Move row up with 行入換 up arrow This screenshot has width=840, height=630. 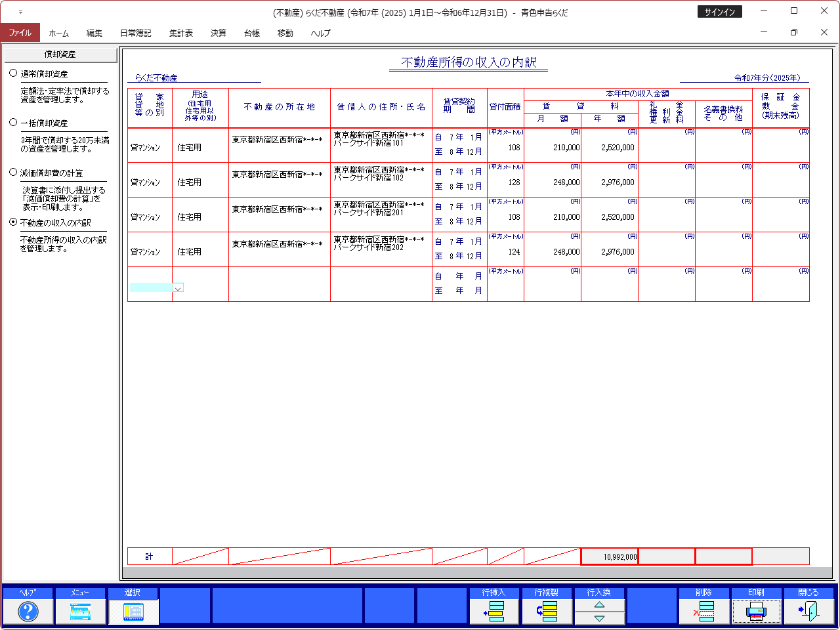tap(599, 605)
